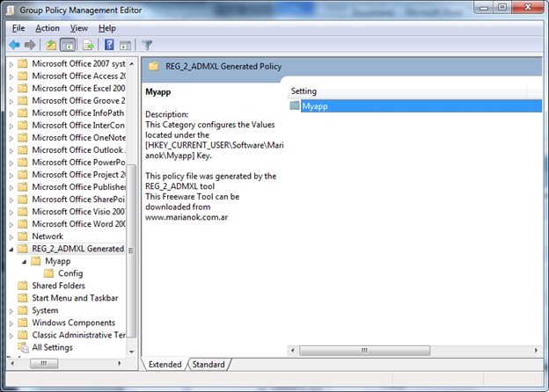Collapse the REG_2_ADMXL Generated node
This screenshot has height=392, width=549.
coord(11,250)
